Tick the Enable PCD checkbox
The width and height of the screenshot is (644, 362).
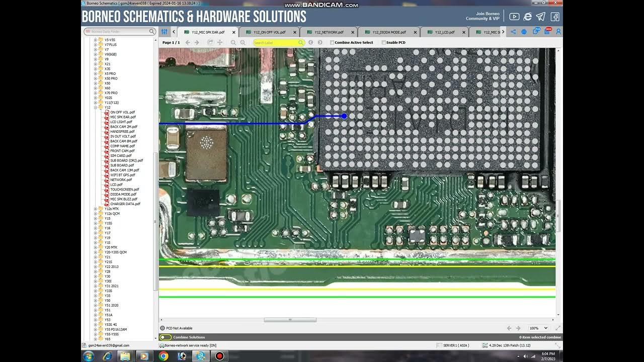pyautogui.click(x=384, y=43)
